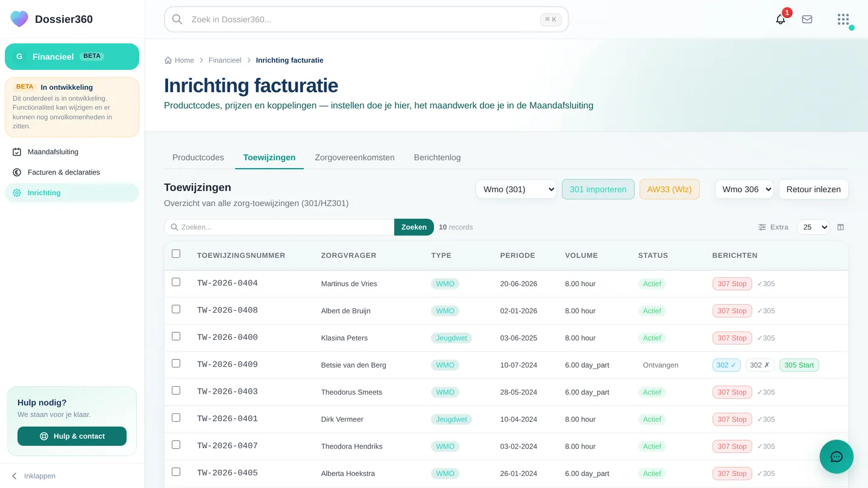The image size is (868, 488).
Task: Click the G avatar in Financieel
Action: tap(19, 57)
